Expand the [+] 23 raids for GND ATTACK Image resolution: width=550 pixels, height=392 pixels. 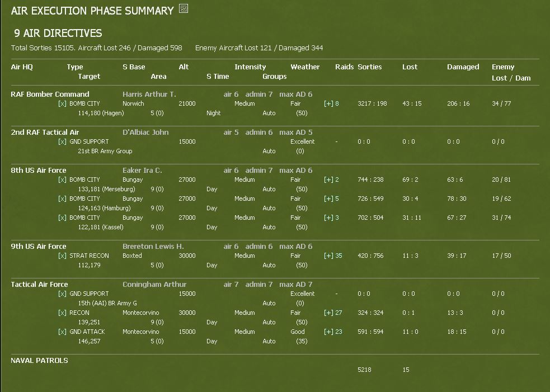click(333, 332)
